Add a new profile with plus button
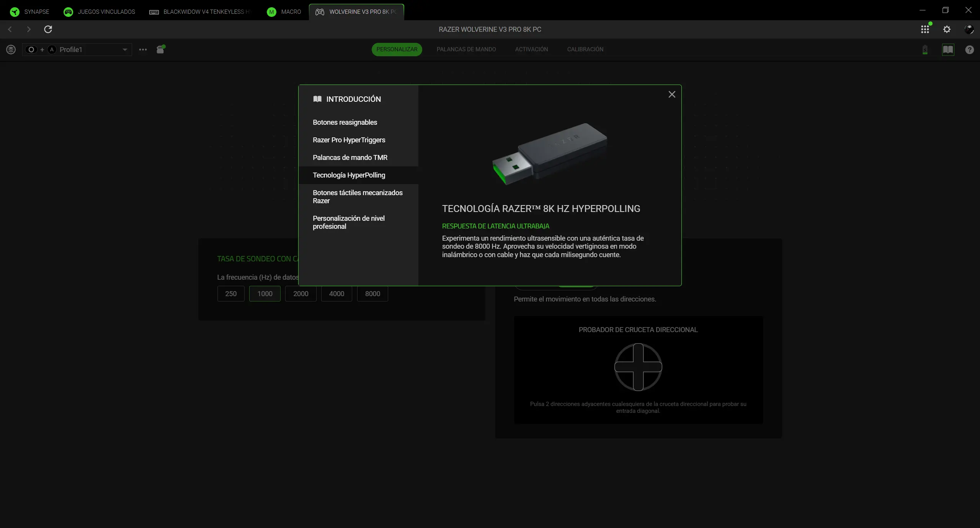 pos(42,49)
